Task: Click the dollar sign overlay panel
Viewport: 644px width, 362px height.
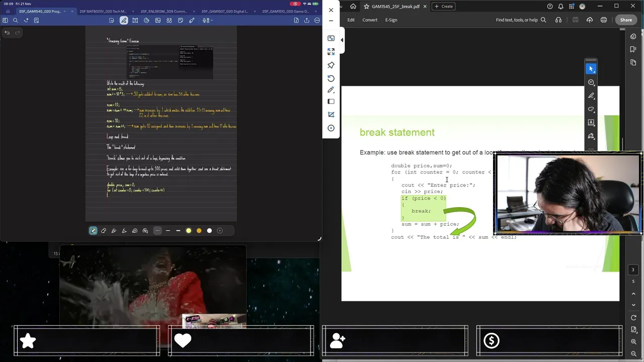Action: click(x=549, y=341)
